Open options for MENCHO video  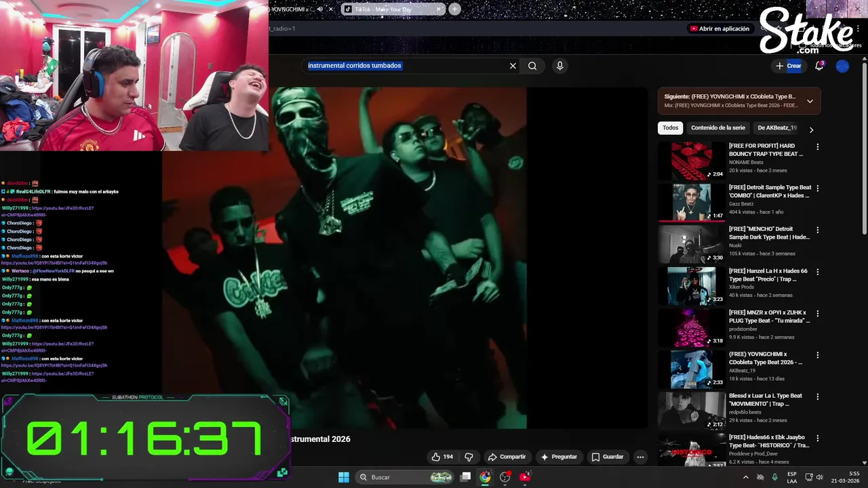point(817,230)
